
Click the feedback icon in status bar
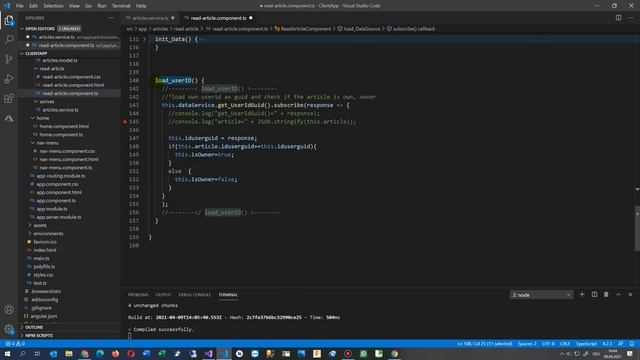click(620, 344)
